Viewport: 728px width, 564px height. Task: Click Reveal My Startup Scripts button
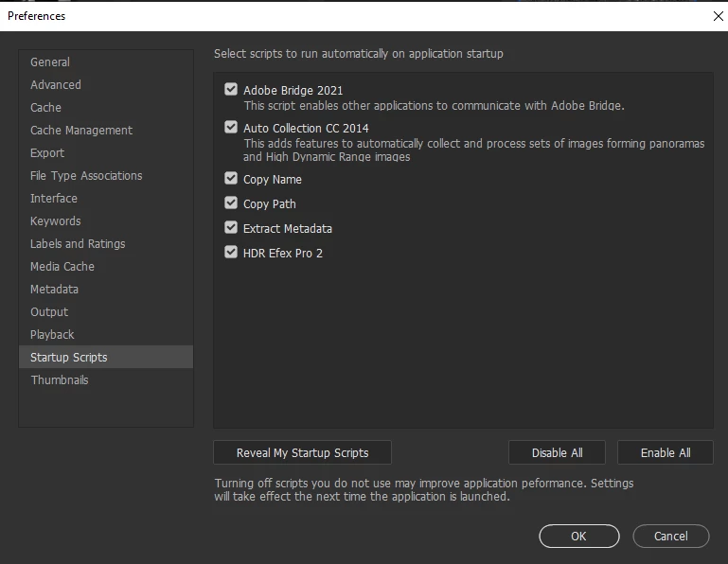[302, 452]
